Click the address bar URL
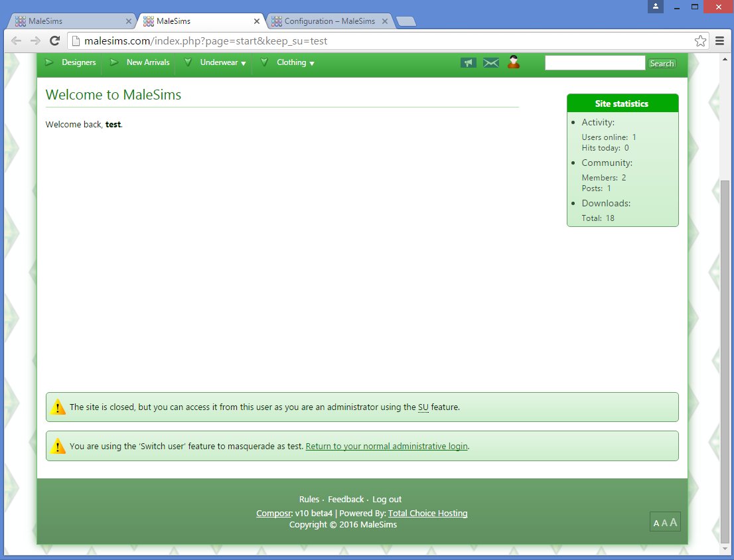The width and height of the screenshot is (734, 560). tap(206, 40)
